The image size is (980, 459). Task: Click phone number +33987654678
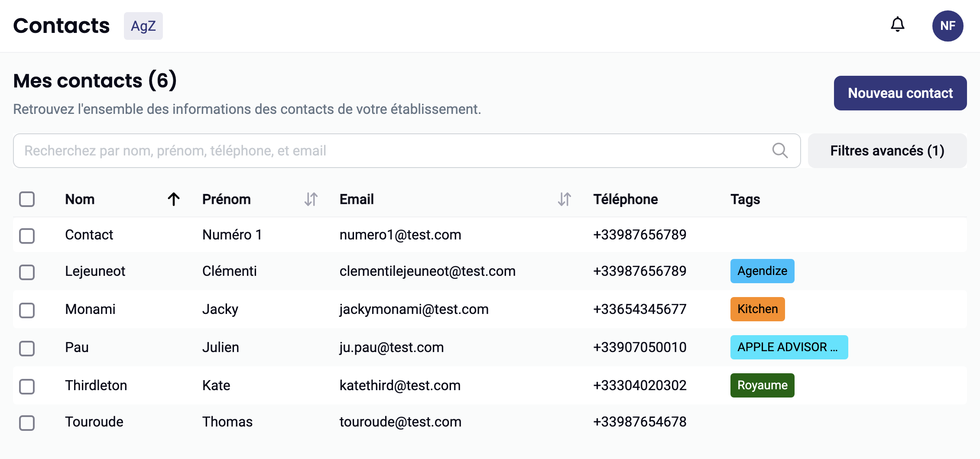(x=640, y=422)
